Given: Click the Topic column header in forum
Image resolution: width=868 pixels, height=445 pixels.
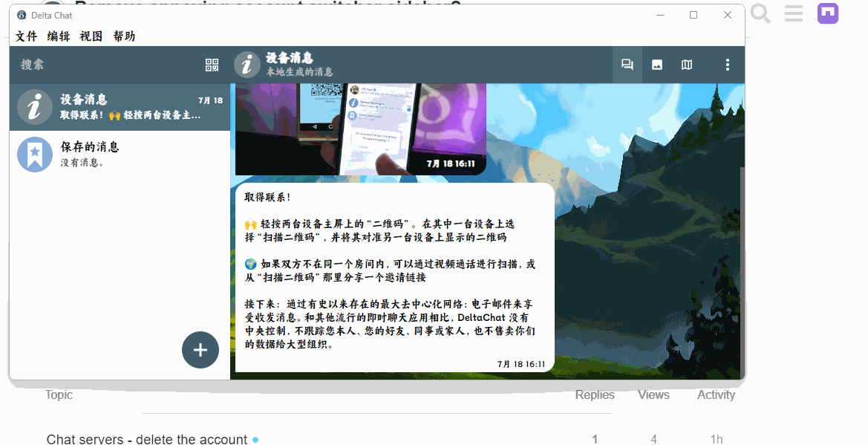Looking at the screenshot, I should click(59, 395).
